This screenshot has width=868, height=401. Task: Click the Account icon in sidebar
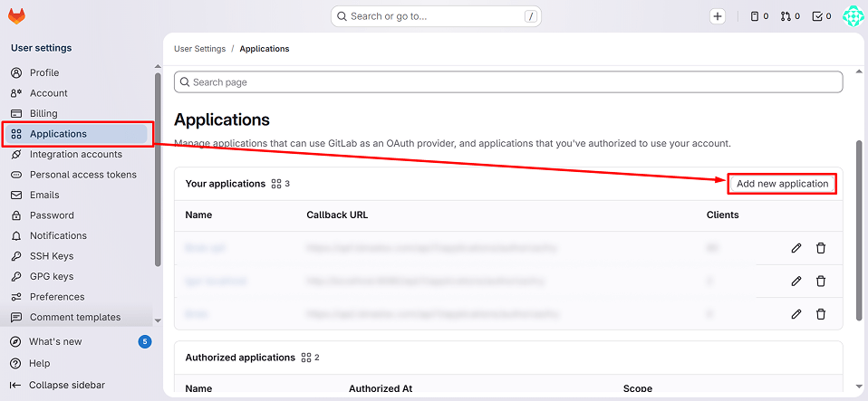click(x=16, y=93)
